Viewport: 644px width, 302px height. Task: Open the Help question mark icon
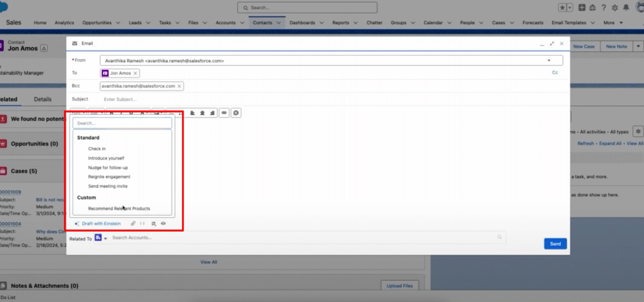coord(604,8)
